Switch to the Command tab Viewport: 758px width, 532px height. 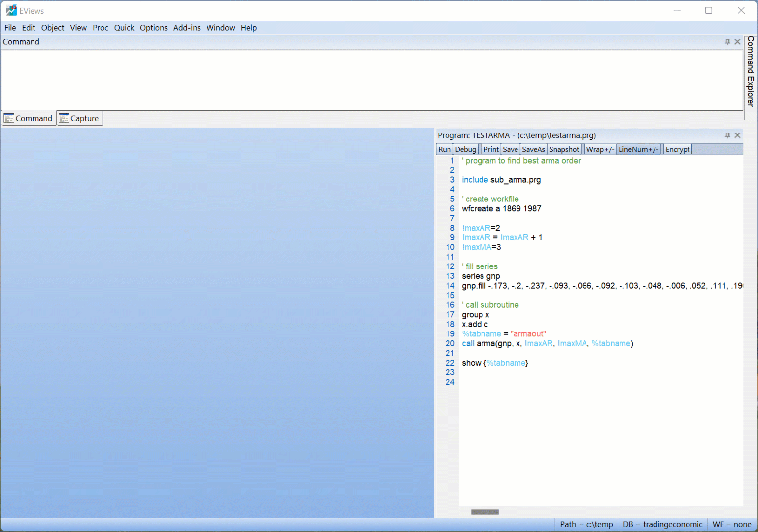coord(29,118)
